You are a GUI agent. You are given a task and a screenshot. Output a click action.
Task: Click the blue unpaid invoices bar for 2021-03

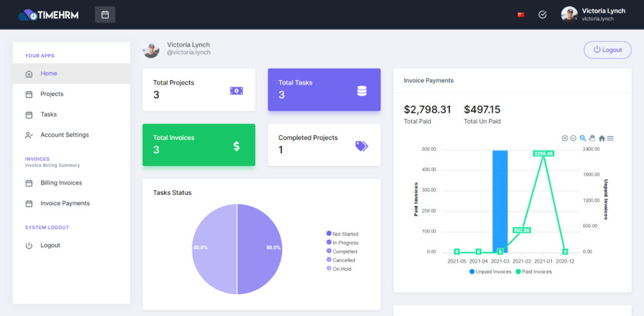pos(500,201)
